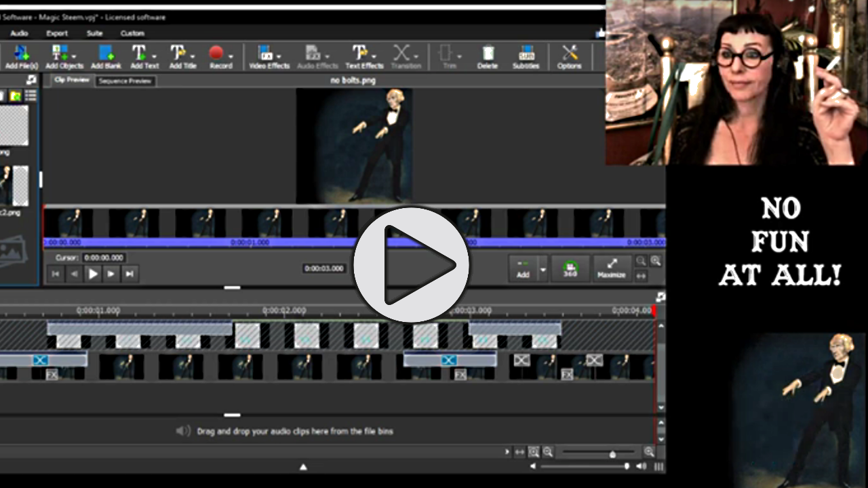Click the Add File(s) toolbar icon
Image resolution: width=868 pixels, height=488 pixels.
[21, 56]
